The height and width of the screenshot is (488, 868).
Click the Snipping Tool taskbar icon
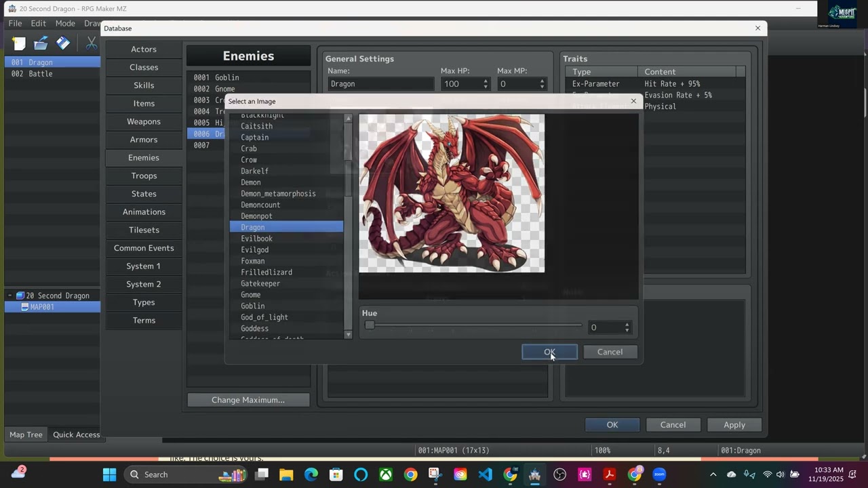click(x=435, y=474)
